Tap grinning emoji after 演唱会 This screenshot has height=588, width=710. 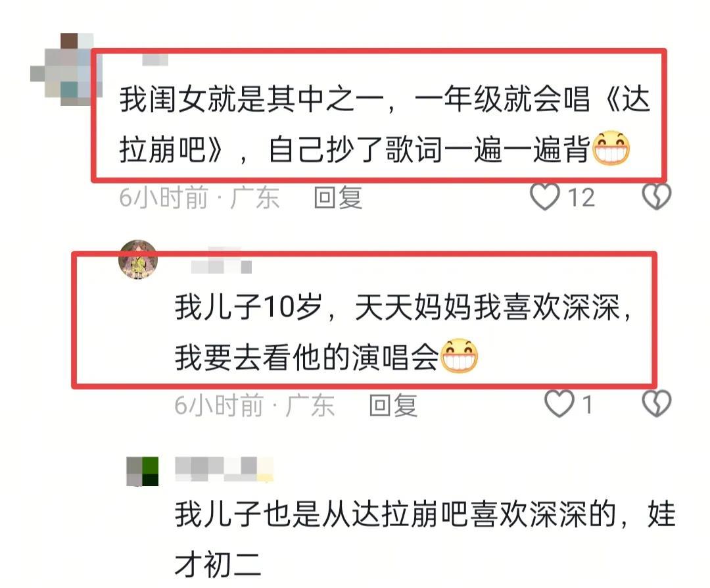click(459, 356)
